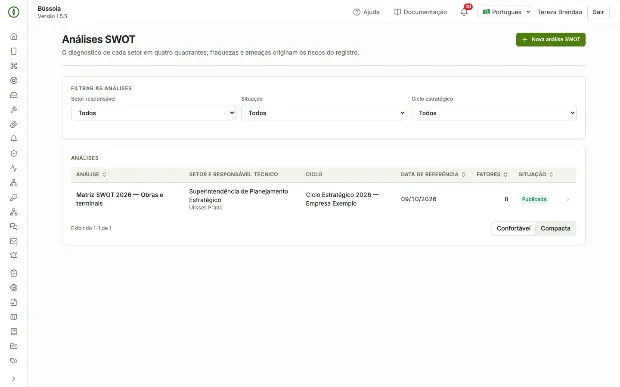Image resolution: width=620 pixels, height=387 pixels.
Task: Open the target-circle icon in the sidebar
Action: coord(13,80)
